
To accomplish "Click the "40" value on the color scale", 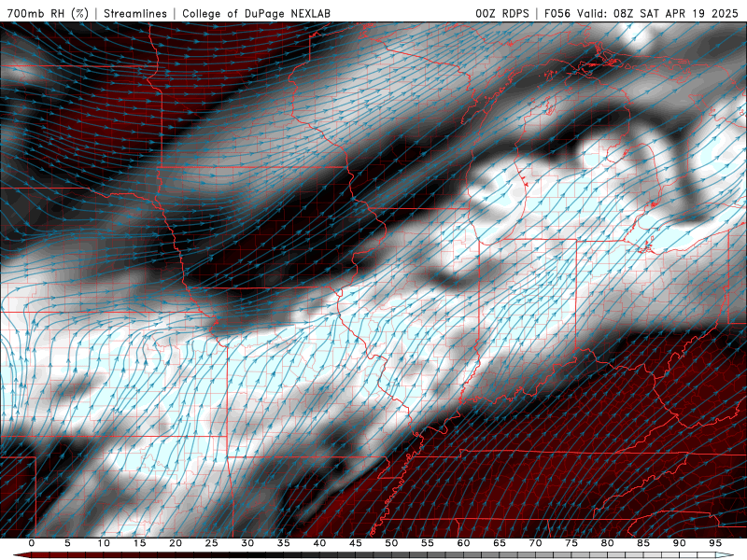I will 319,543.
